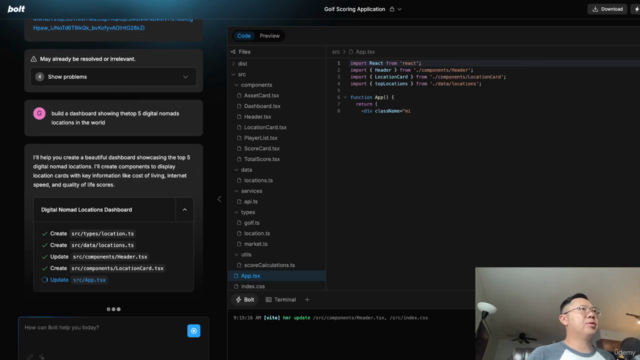
Task: Open src/components/LocationCard.tsx from action list
Action: (x=117, y=268)
